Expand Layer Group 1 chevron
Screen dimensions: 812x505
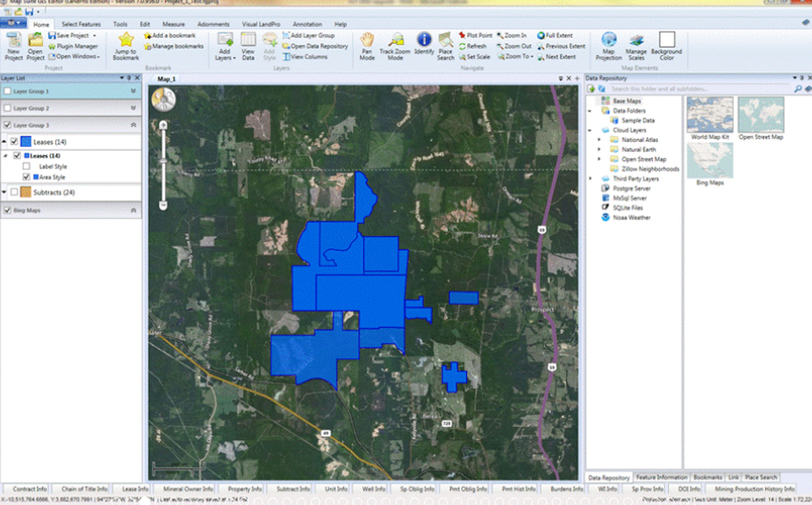[133, 91]
